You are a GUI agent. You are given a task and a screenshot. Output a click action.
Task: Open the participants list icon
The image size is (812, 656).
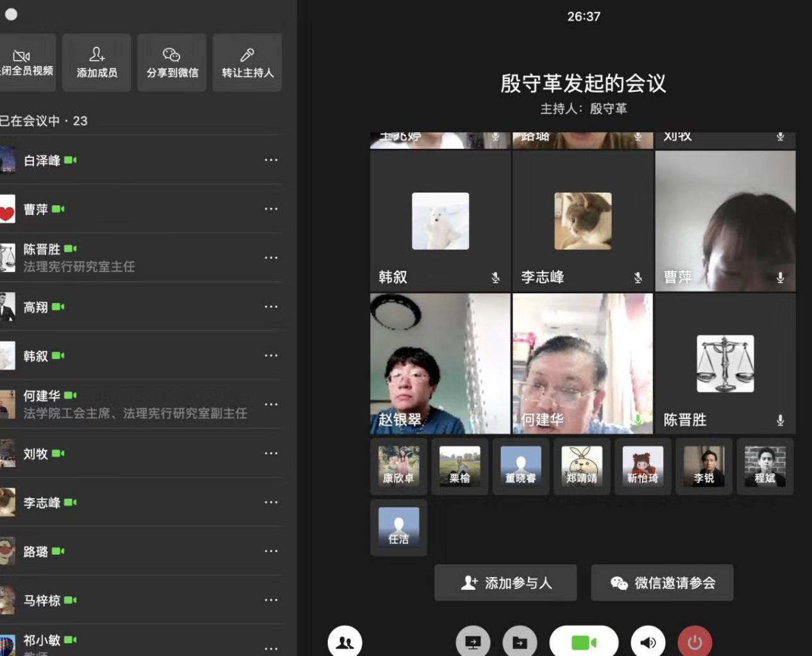point(345,642)
